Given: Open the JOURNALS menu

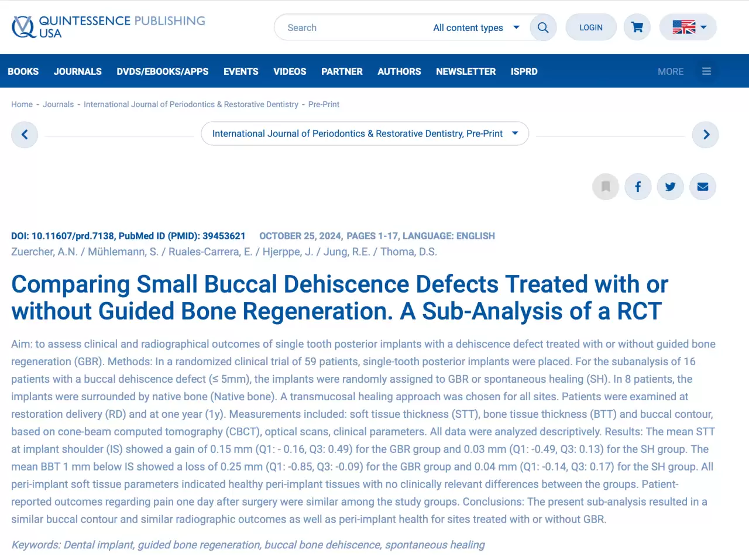Looking at the screenshot, I should pyautogui.click(x=78, y=71).
